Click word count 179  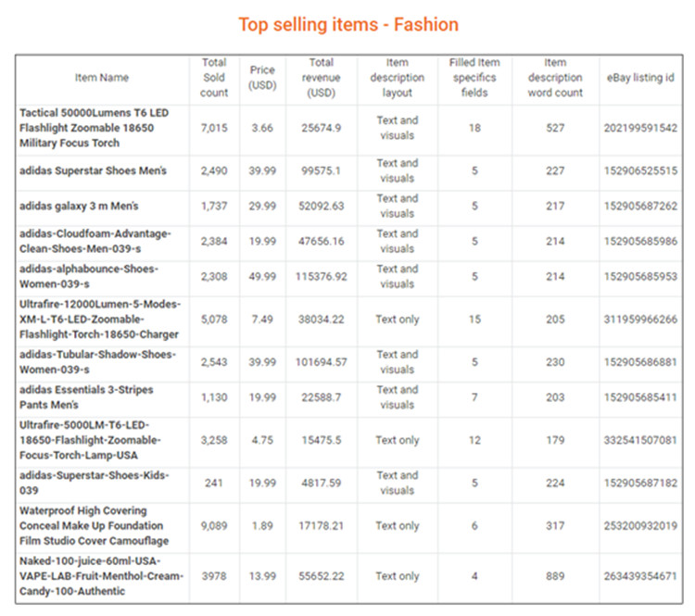coord(555,441)
